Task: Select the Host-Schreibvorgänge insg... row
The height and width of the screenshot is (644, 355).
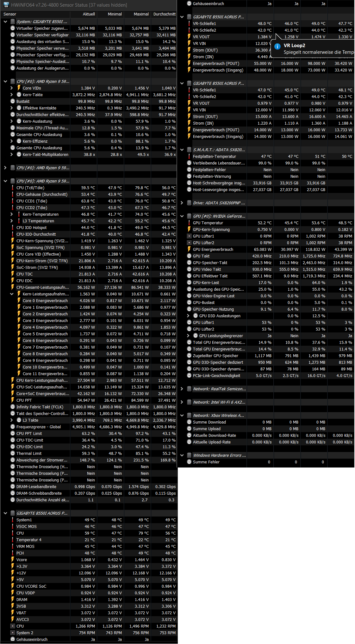Action: pos(266,183)
